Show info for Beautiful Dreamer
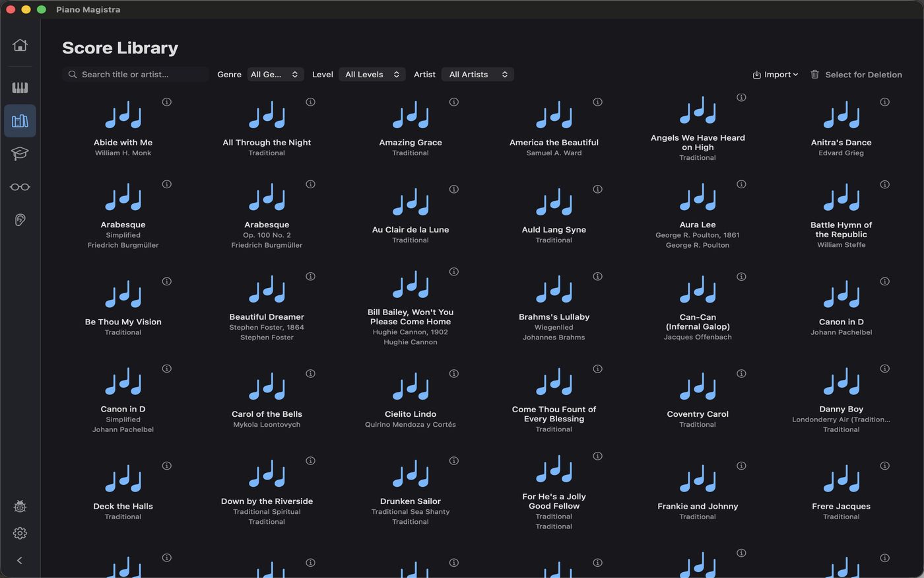Viewport: 924px width, 578px height. (x=310, y=276)
